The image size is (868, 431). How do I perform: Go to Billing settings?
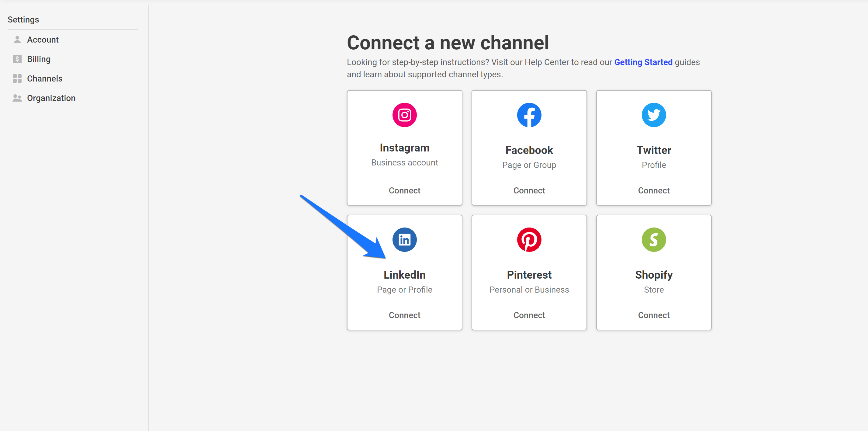tap(39, 59)
